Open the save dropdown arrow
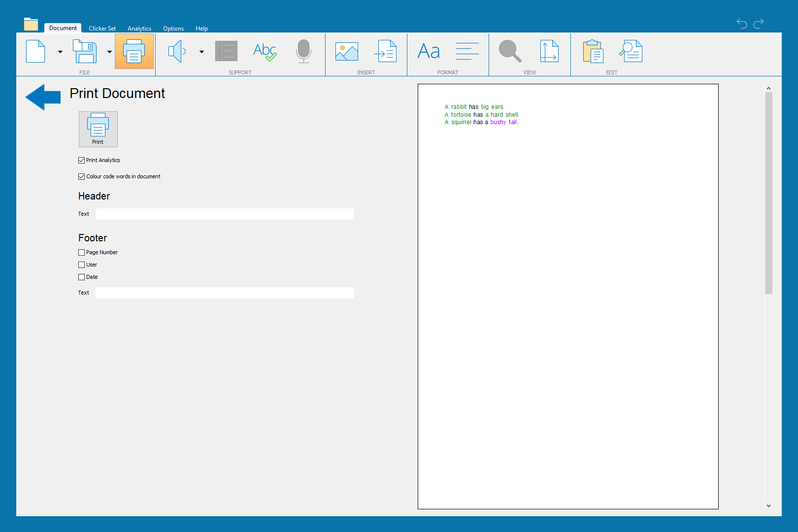 pyautogui.click(x=109, y=52)
